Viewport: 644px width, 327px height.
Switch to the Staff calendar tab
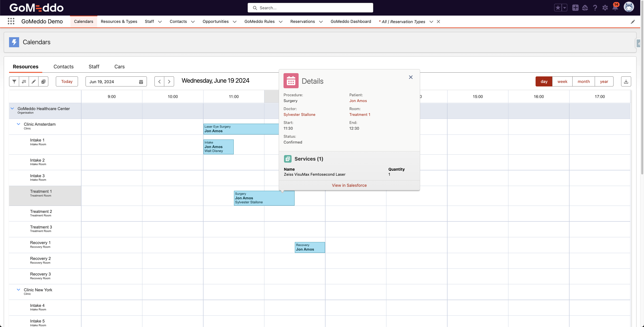94,67
